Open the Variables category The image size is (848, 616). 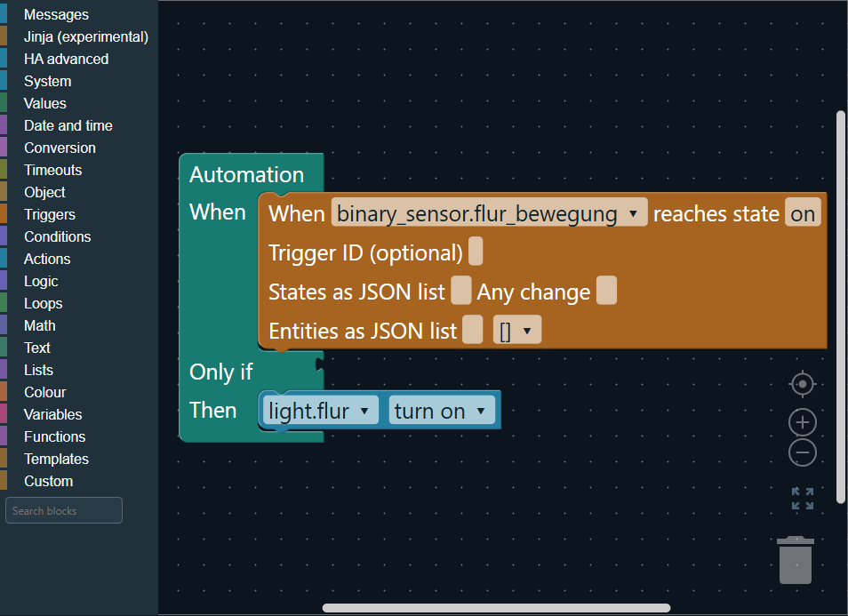79,414
